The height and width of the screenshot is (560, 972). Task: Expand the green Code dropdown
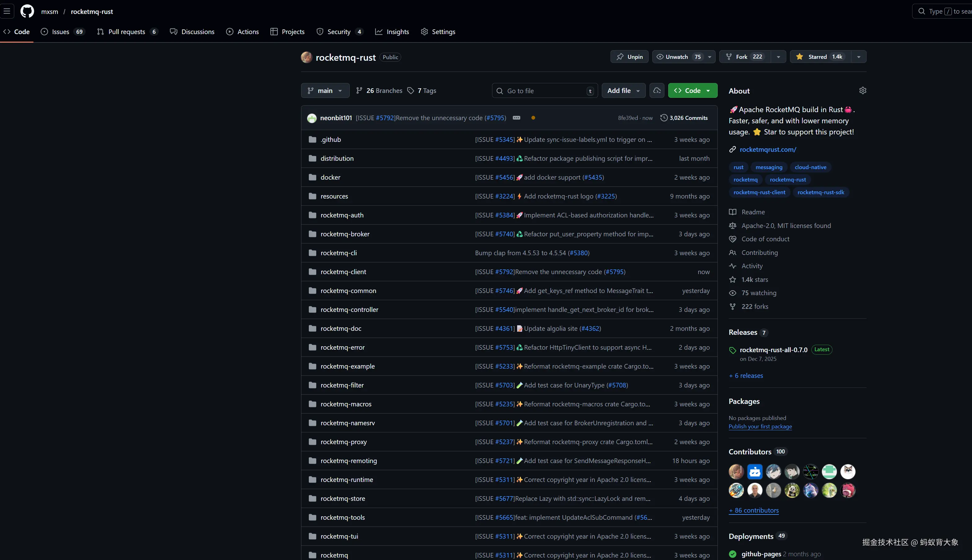point(693,90)
